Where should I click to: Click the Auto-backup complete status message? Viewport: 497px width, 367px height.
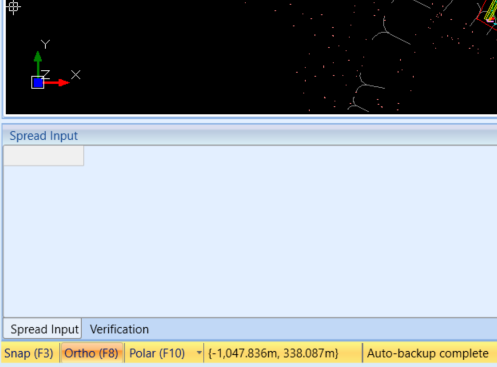pos(427,353)
